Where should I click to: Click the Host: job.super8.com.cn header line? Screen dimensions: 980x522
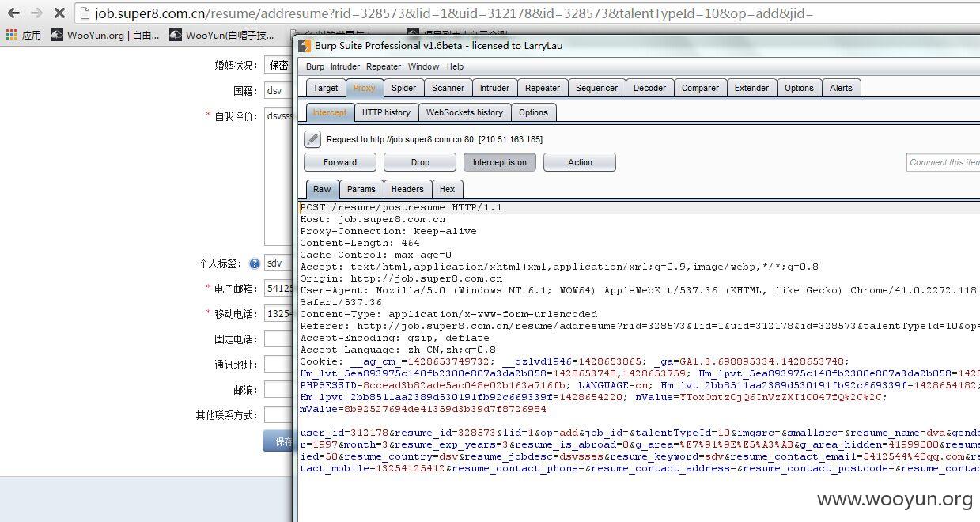point(373,219)
